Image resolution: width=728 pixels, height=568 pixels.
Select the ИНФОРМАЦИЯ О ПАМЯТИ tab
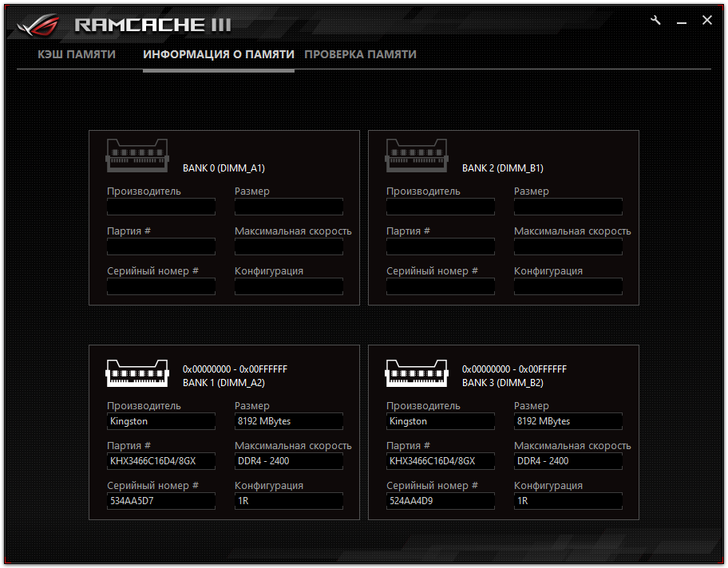click(219, 54)
